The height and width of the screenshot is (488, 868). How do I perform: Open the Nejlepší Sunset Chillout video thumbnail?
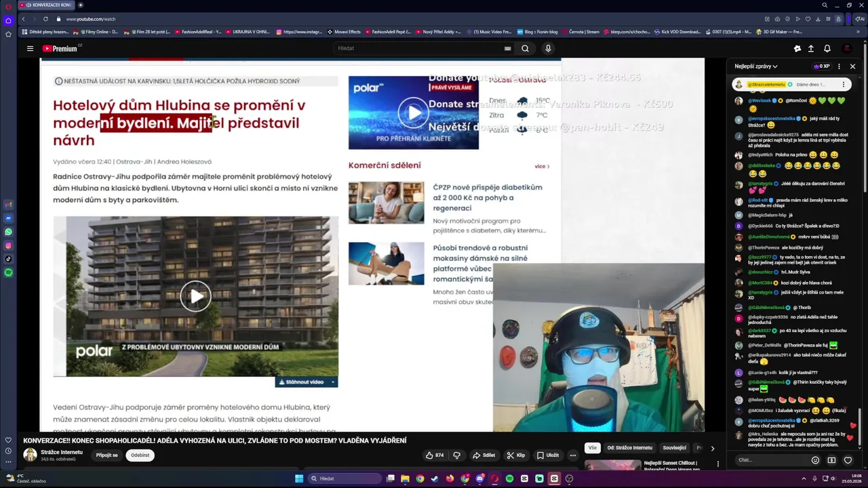click(x=613, y=465)
